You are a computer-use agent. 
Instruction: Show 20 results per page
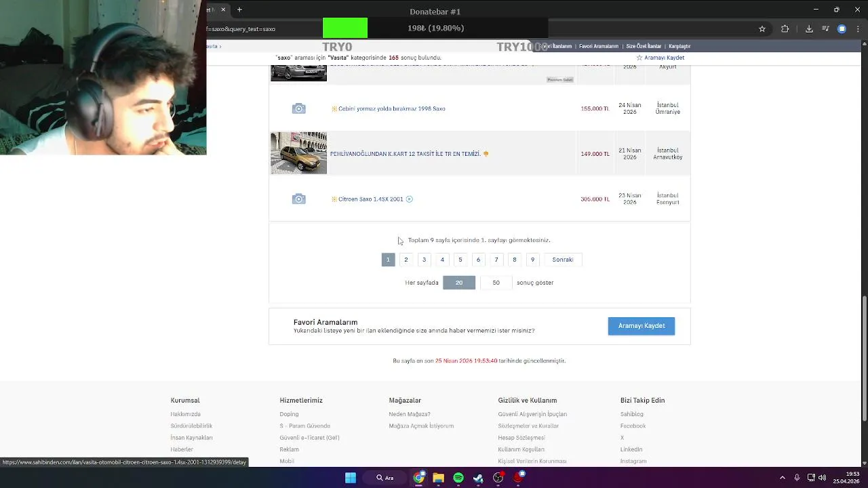pos(459,283)
